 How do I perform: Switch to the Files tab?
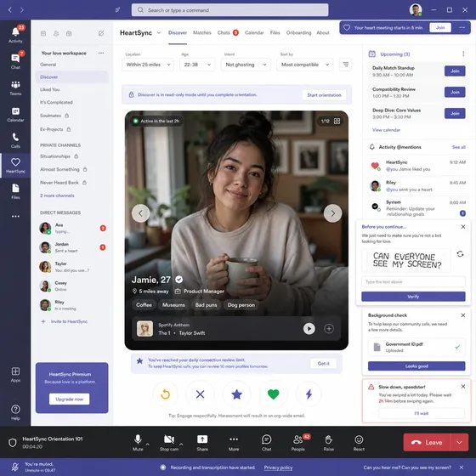tap(275, 33)
